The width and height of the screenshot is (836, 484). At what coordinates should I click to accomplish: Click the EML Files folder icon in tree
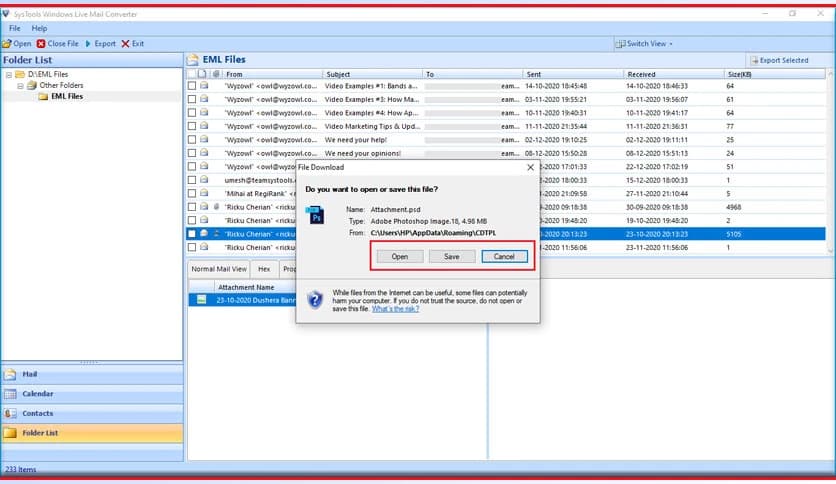(43, 96)
